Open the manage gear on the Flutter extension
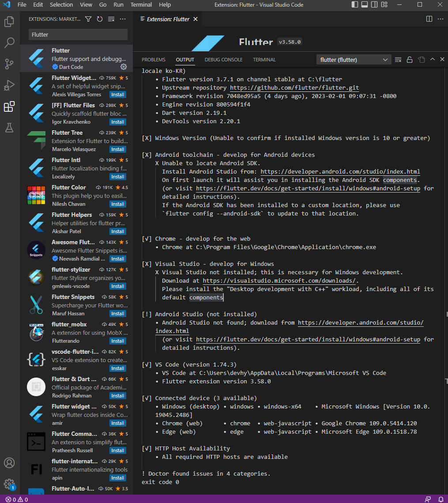This screenshot has height=503, width=448. tap(124, 67)
